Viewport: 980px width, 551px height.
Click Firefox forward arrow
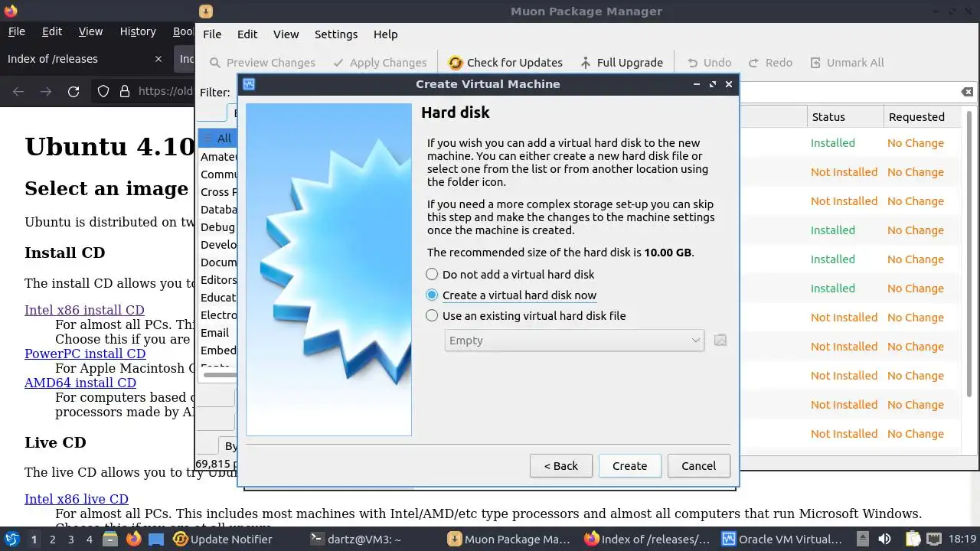tap(46, 92)
